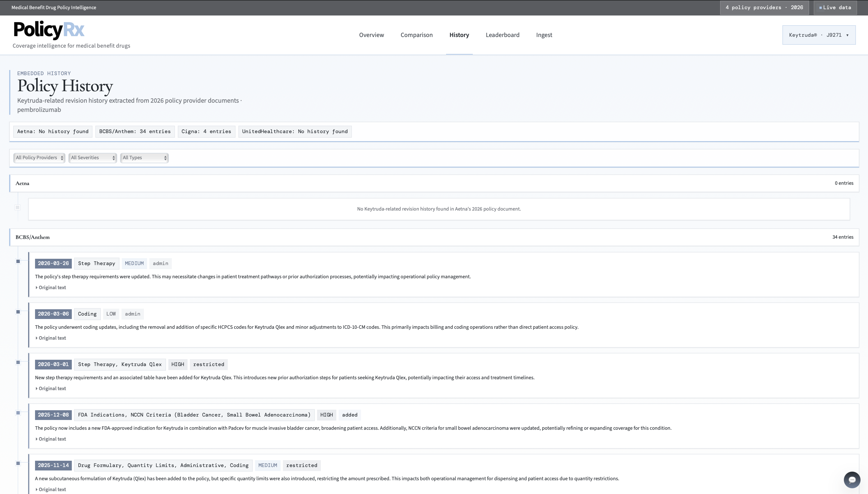Click the Live data indicator

pyautogui.click(x=835, y=7)
